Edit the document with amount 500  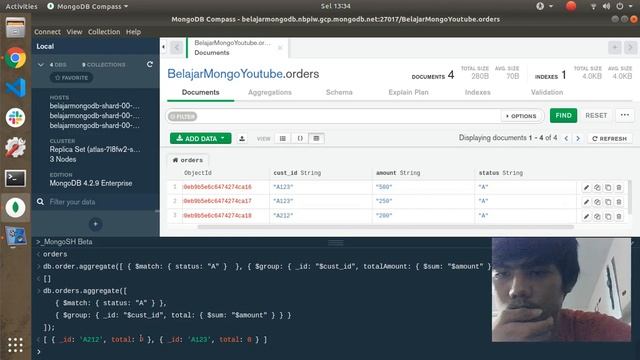coord(586,187)
